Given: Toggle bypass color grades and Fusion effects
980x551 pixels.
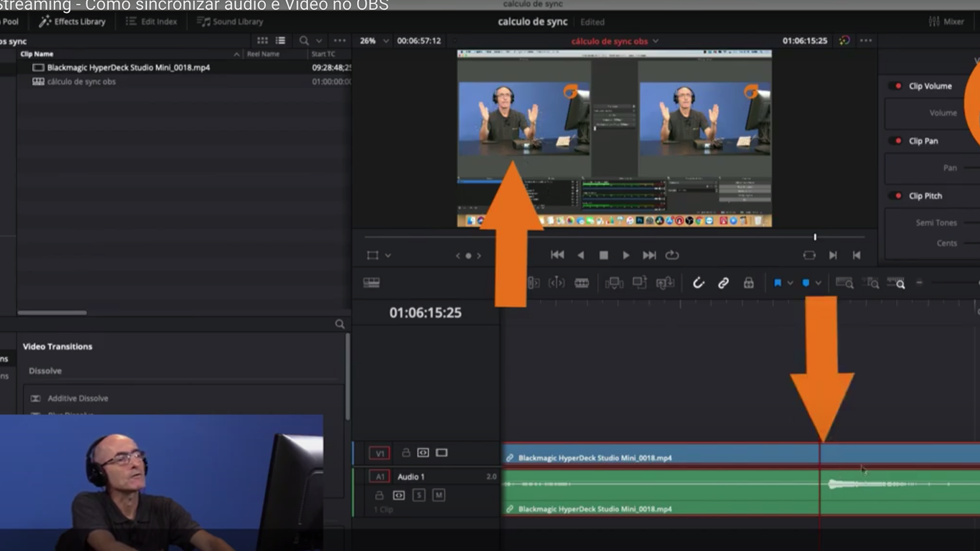Looking at the screenshot, I should (844, 40).
